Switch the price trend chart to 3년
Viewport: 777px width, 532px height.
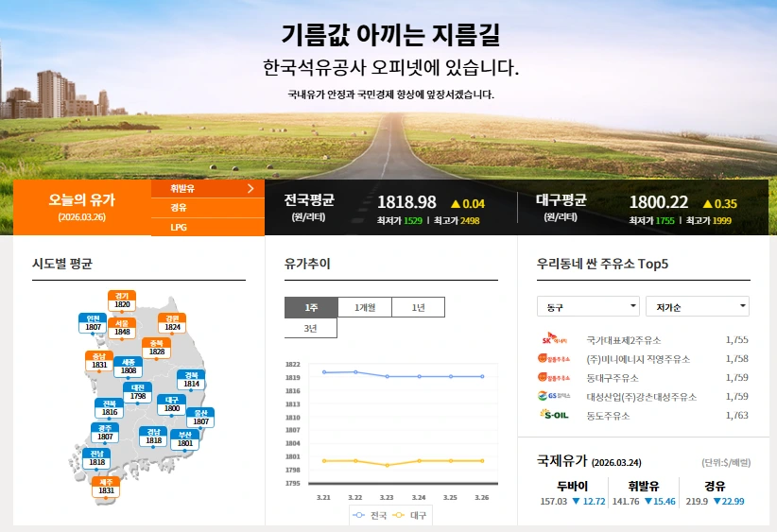(311, 328)
